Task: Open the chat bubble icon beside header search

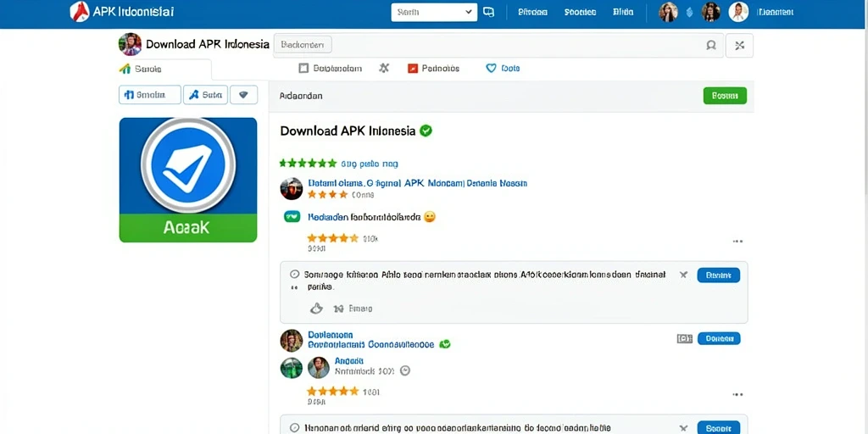Action: pyautogui.click(x=488, y=12)
